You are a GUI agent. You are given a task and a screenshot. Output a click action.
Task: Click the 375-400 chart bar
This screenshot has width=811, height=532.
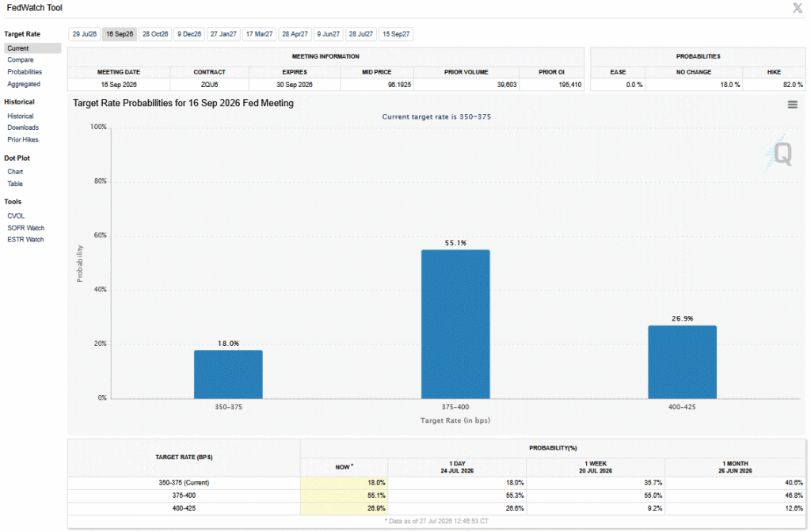455,324
